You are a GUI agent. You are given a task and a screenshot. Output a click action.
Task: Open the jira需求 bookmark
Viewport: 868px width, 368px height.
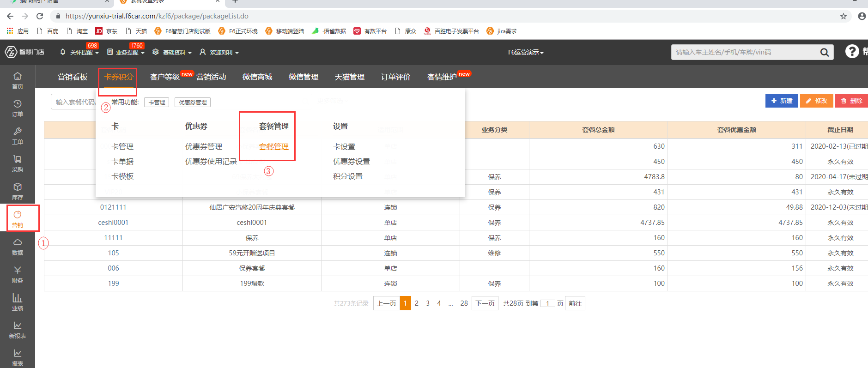point(502,31)
